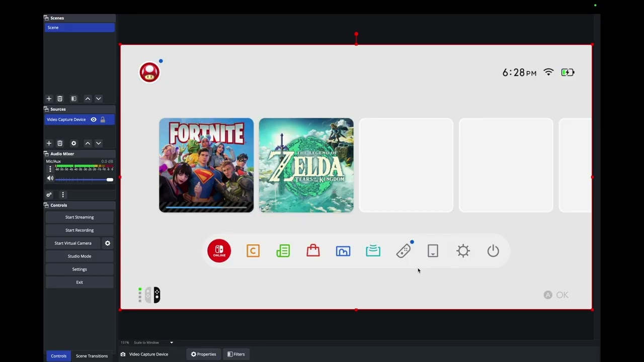Open Nintendo Switch Online icon
Viewport: 644px width, 362px height.
219,251
